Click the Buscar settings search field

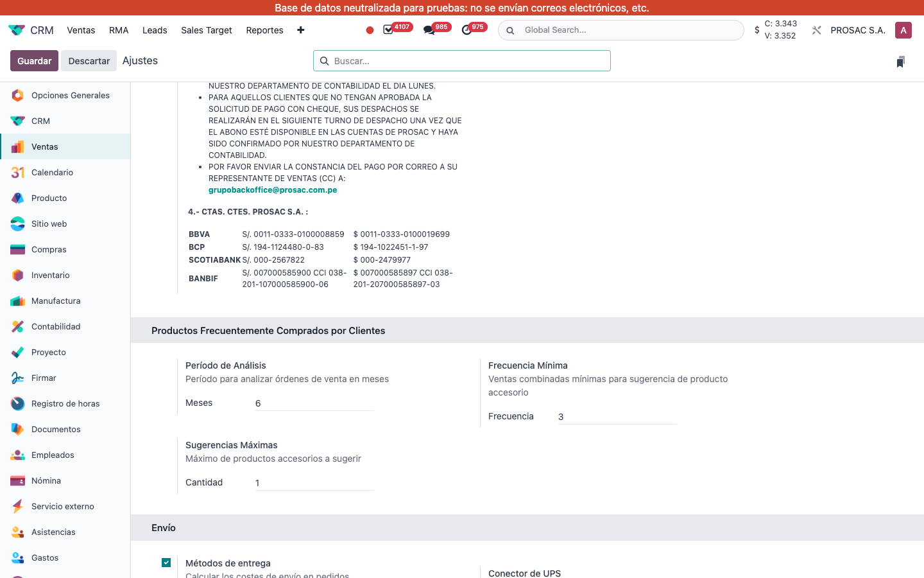point(462,60)
